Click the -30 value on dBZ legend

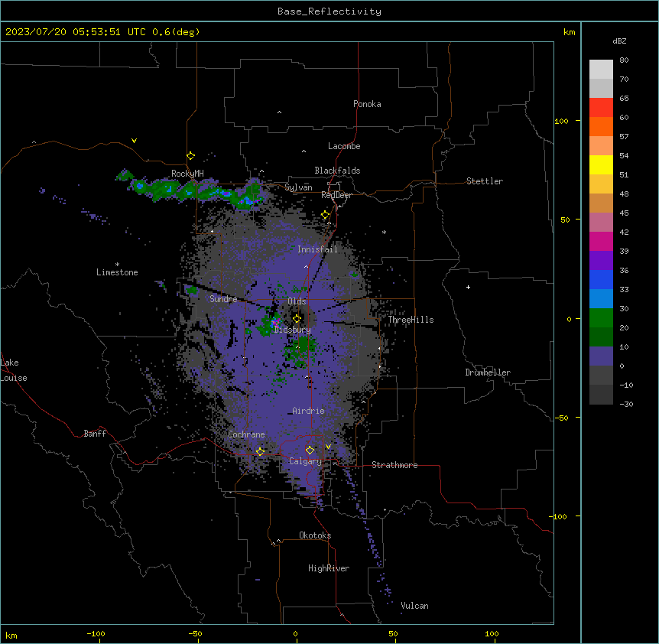click(626, 404)
